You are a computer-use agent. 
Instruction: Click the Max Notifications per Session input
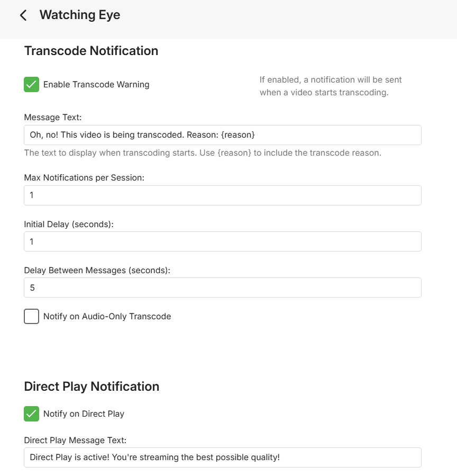(222, 195)
